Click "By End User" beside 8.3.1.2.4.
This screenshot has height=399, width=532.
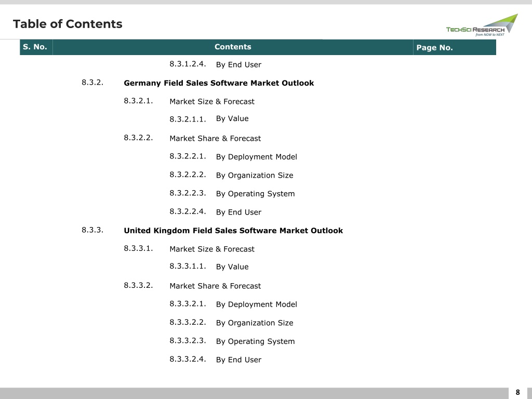point(238,64)
